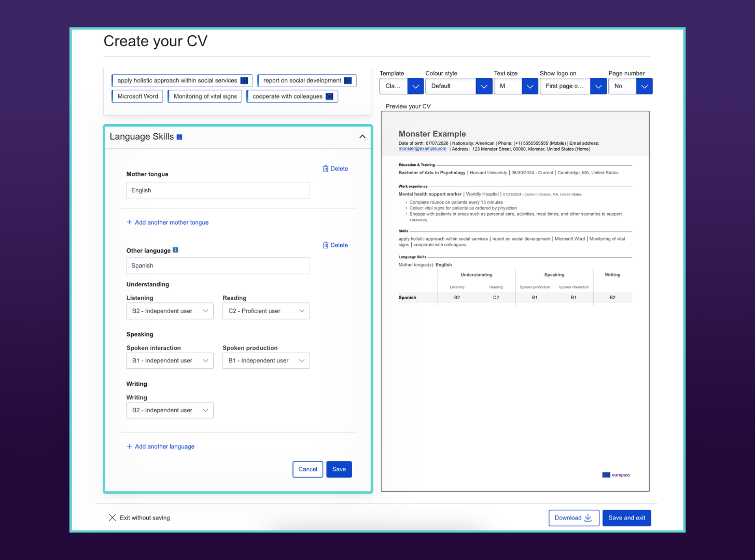Delete the English mother tongue entry

[x=335, y=169]
